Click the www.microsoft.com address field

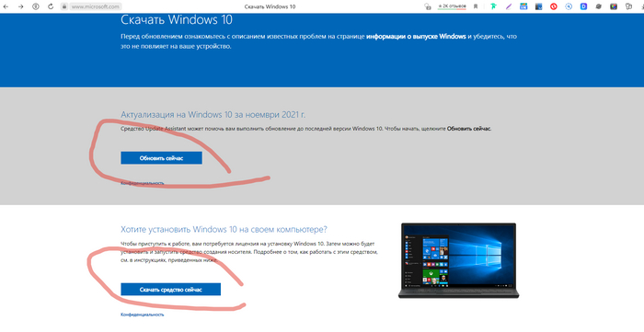point(96,6)
